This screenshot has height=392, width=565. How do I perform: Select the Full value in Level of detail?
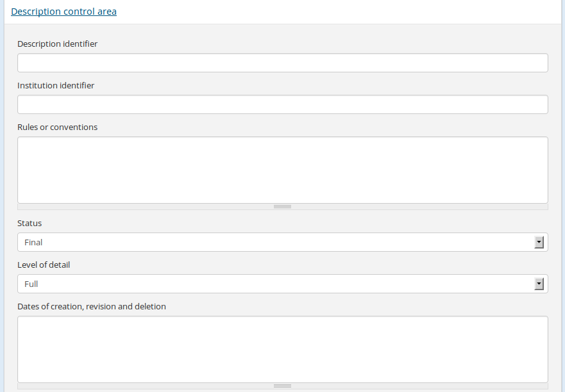pos(31,284)
